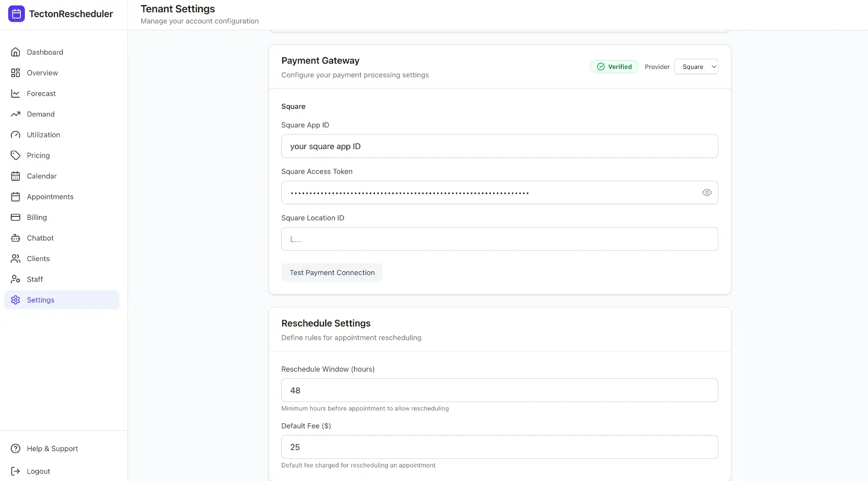Go to Billing page
Viewport: 868px width, 481px height.
point(61,217)
